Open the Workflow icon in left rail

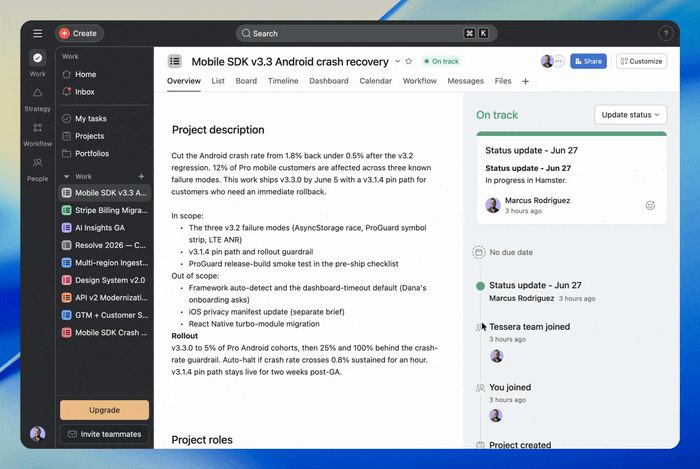38,128
